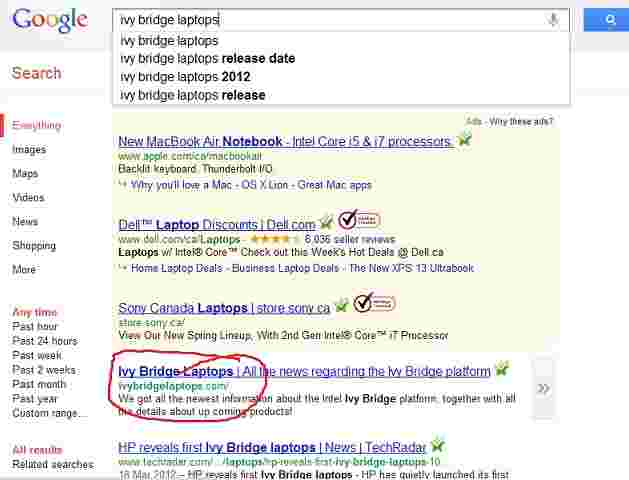The image size is (629, 480).
Task: Click green star icon beside Sony Canada Laptops
Action: click(342, 305)
